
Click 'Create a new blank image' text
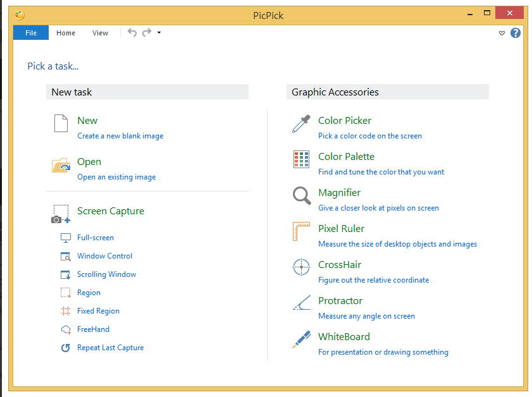click(x=120, y=136)
